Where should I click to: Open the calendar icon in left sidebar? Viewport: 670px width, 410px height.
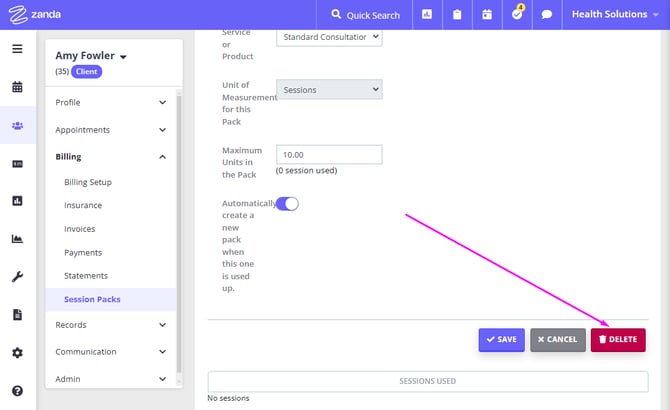pos(17,87)
